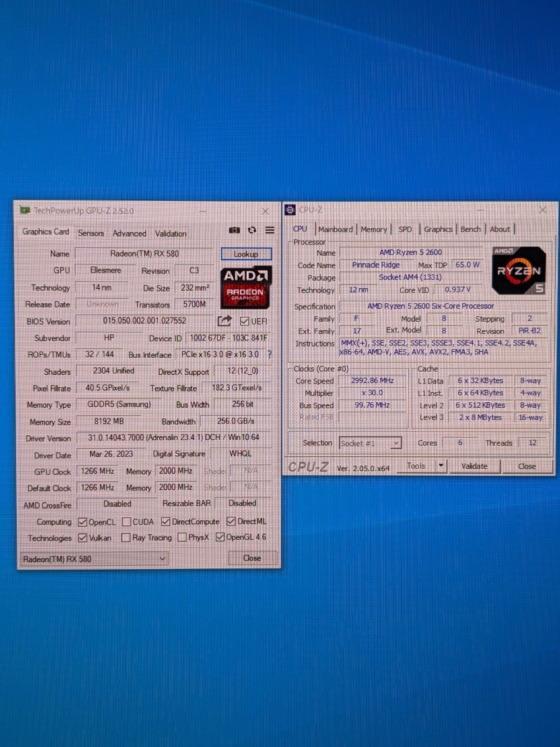Close the GPU-Z window with X
This screenshot has height=747, width=560.
(x=265, y=212)
